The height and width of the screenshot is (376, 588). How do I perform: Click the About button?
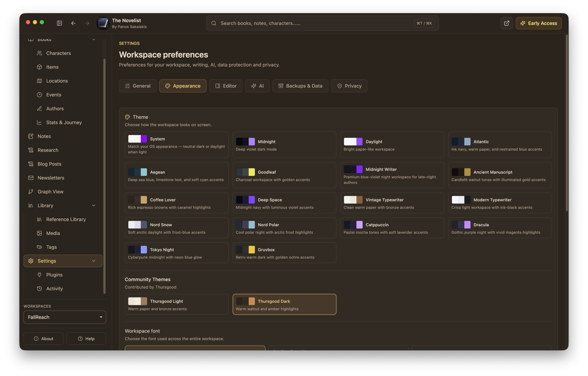pyautogui.click(x=43, y=339)
